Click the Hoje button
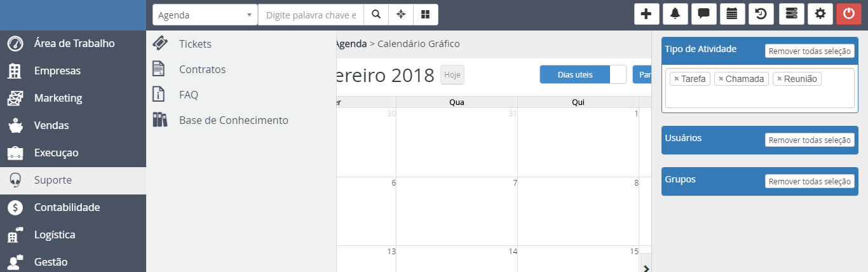The image size is (868, 272). tap(452, 75)
